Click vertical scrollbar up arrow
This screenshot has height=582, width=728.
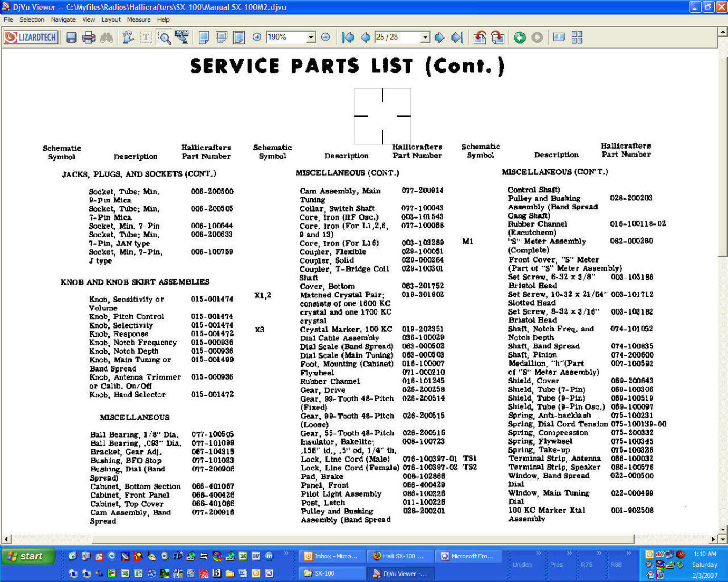coord(723,32)
